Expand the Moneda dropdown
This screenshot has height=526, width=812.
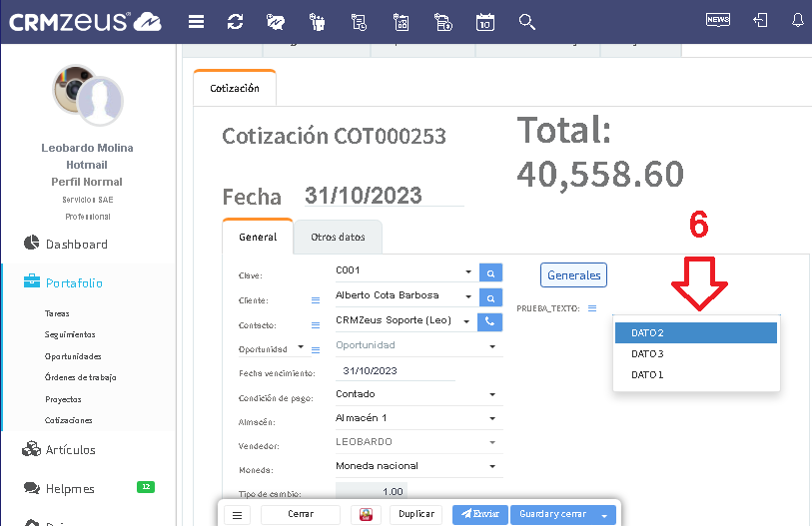click(492, 466)
